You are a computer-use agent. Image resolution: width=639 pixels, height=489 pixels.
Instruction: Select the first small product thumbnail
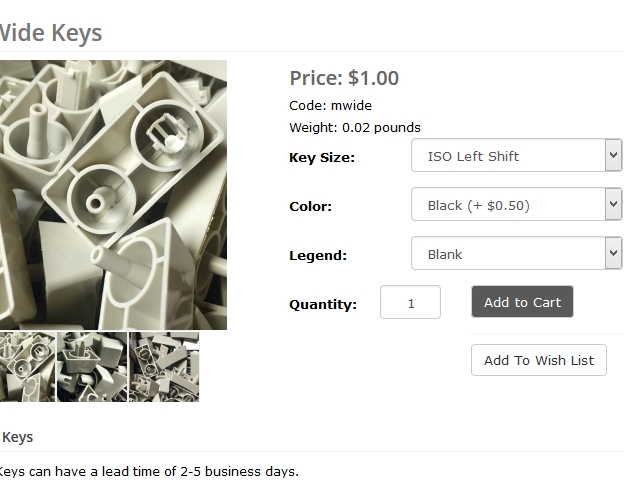(27, 367)
